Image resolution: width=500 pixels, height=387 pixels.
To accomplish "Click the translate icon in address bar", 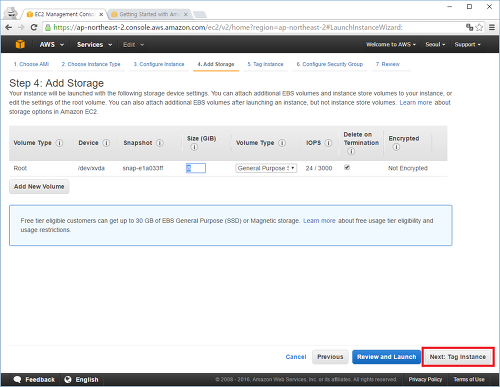I will pos(469,27).
